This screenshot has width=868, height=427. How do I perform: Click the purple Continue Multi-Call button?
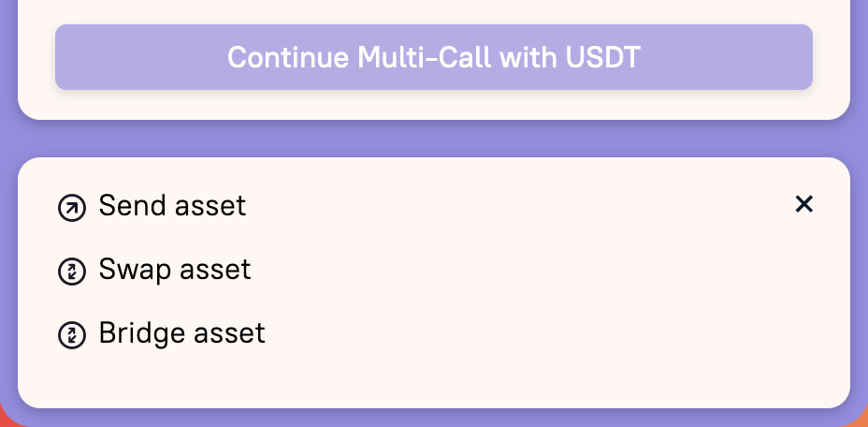(434, 57)
